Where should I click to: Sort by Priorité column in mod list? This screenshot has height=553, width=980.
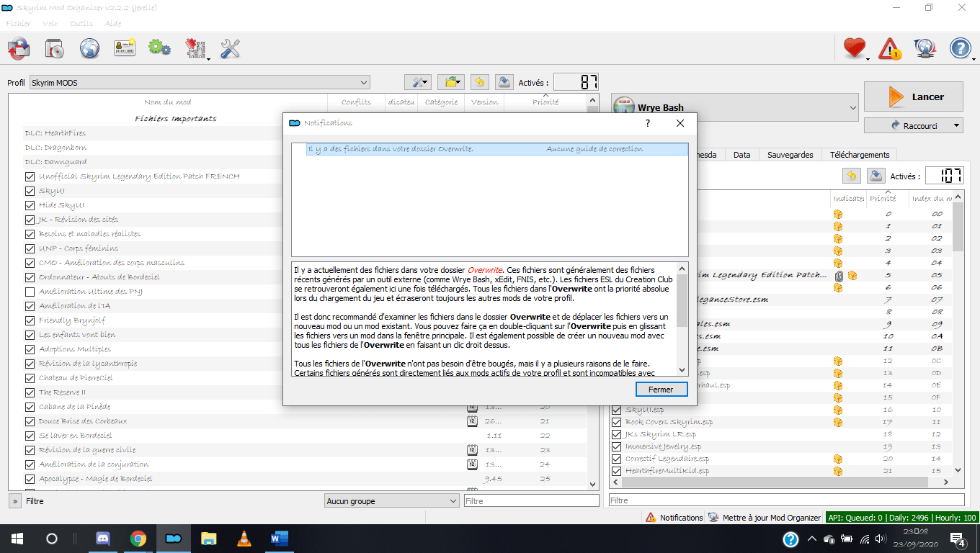point(545,102)
